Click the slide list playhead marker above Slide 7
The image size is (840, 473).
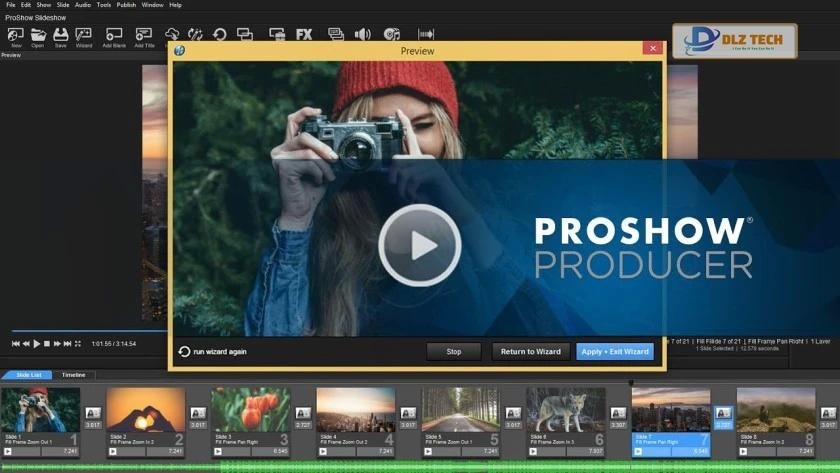(x=631, y=382)
